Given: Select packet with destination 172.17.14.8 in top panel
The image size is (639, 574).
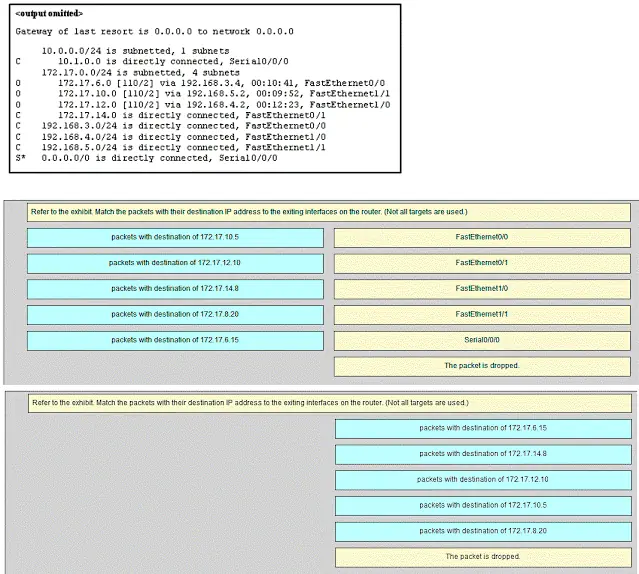Looking at the screenshot, I should (175, 289).
